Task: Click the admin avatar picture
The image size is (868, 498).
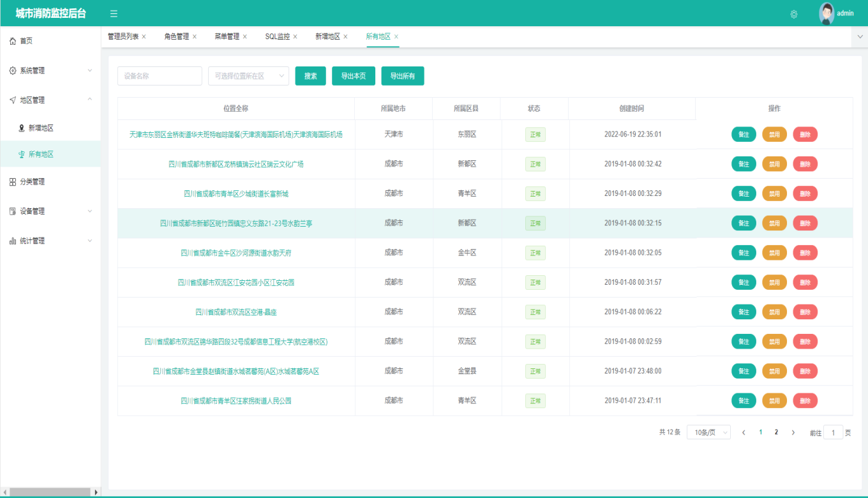Action: pyautogui.click(x=827, y=13)
